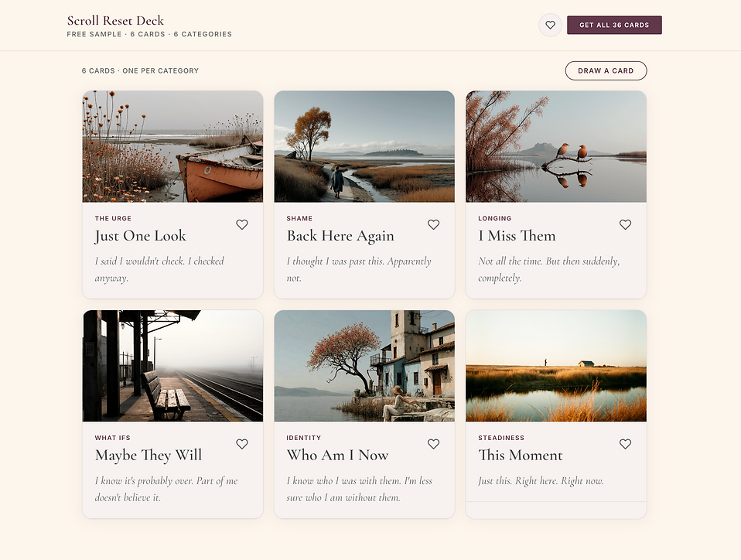Open the rowboat image of Just One Look
The height and width of the screenshot is (560, 741).
173,146
